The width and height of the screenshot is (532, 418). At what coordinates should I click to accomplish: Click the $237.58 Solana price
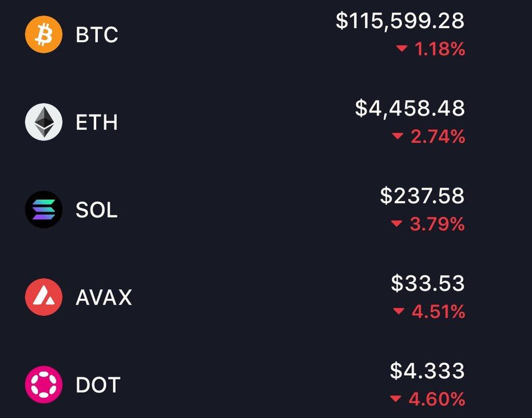pos(422,195)
